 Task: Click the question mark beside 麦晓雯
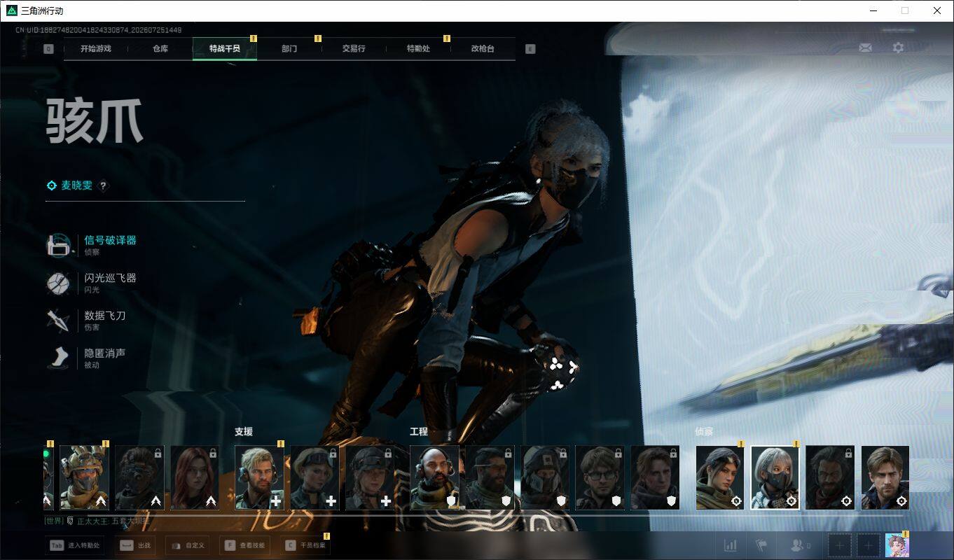click(x=103, y=186)
